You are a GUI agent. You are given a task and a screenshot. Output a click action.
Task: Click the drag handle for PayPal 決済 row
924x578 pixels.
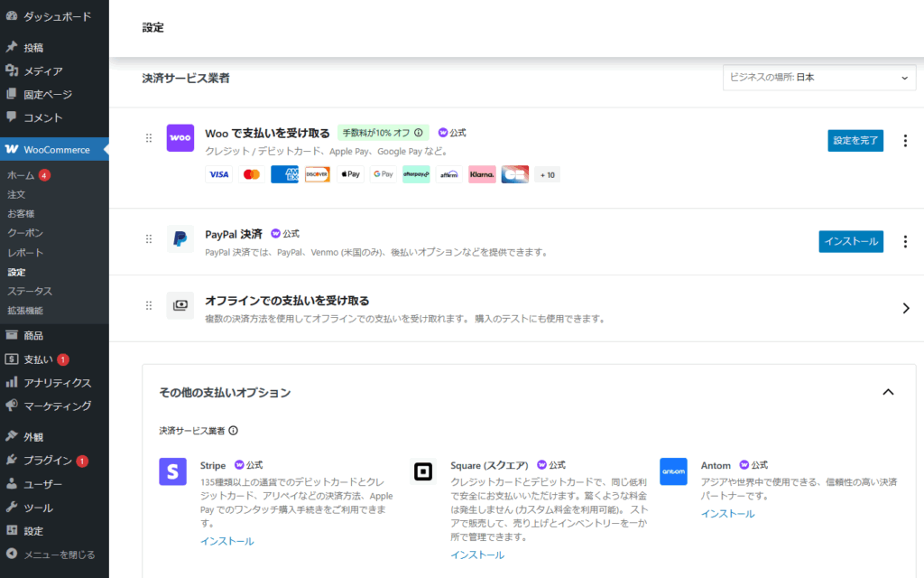(x=149, y=238)
